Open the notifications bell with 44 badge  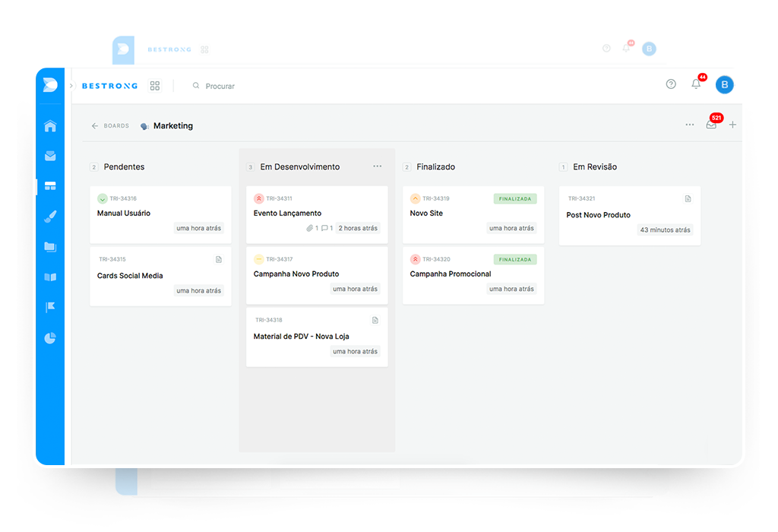pos(696,84)
